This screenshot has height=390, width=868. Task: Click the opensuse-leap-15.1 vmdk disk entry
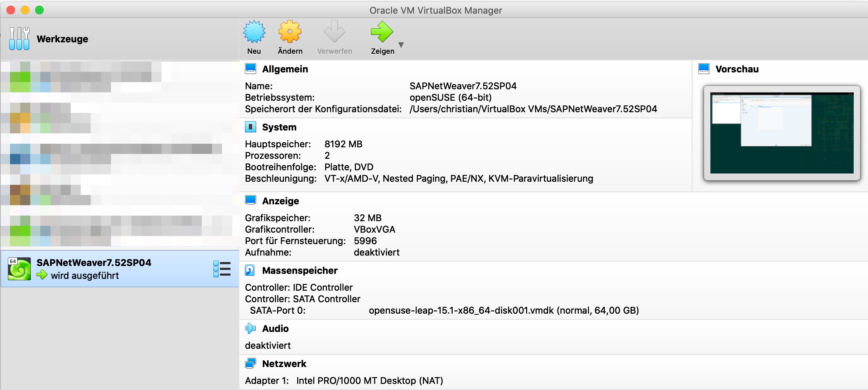(x=504, y=310)
